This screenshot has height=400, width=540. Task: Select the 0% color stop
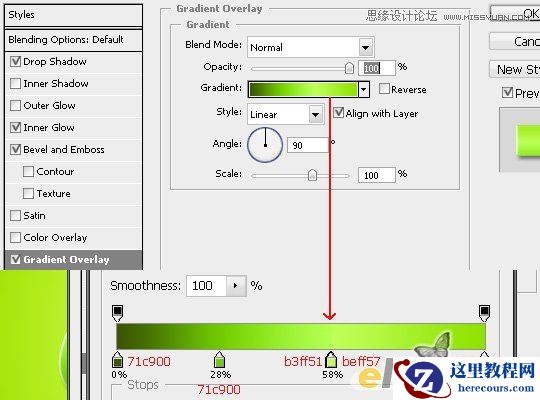[x=117, y=360]
